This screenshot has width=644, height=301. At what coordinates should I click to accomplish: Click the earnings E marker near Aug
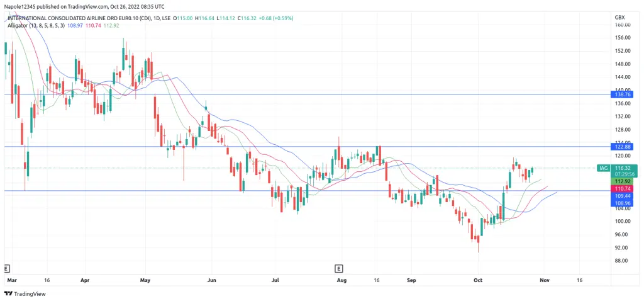click(338, 269)
